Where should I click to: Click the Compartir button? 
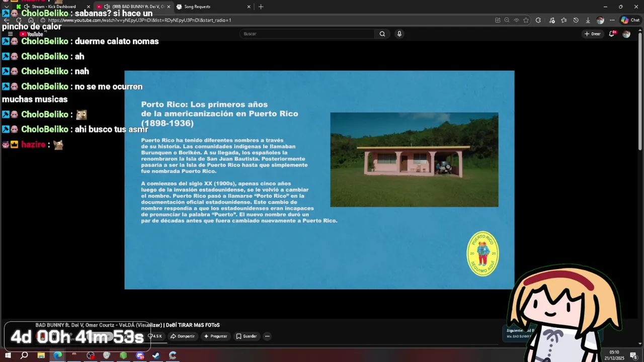[x=182, y=336]
